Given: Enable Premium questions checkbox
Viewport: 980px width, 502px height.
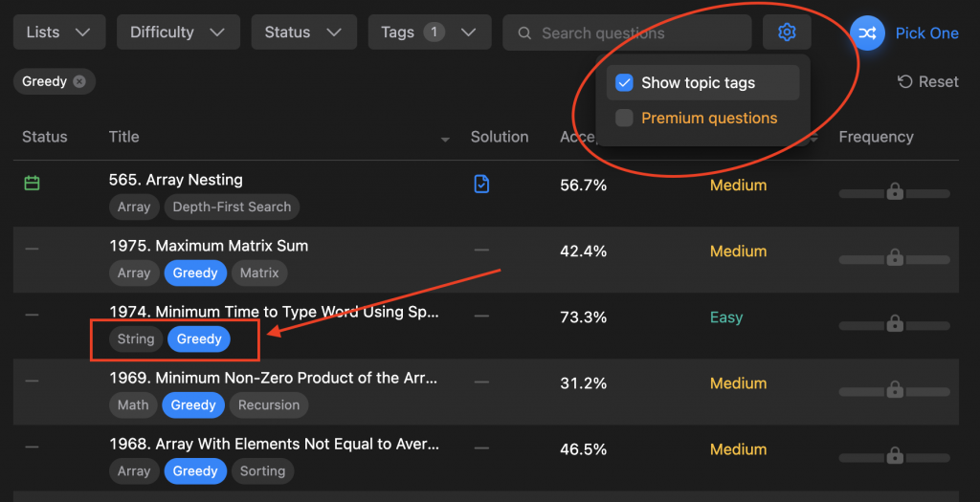Looking at the screenshot, I should coord(624,119).
